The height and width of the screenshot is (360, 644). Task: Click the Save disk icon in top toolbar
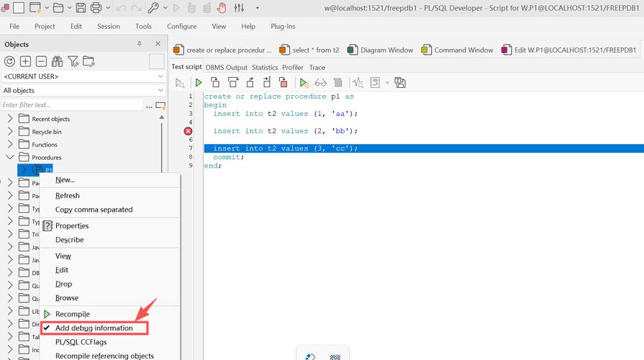coord(81,8)
